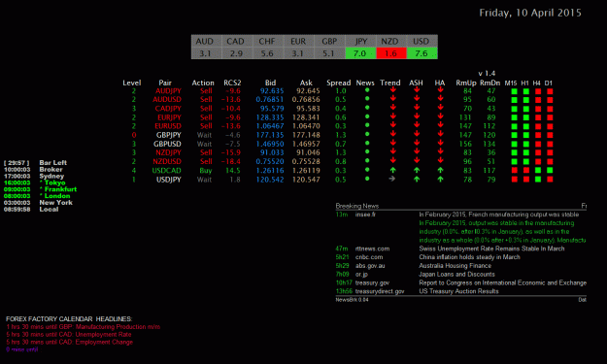607x364 pixels.
Task: Click the HA down arrow in AUDJPY row
Action: tap(440, 89)
